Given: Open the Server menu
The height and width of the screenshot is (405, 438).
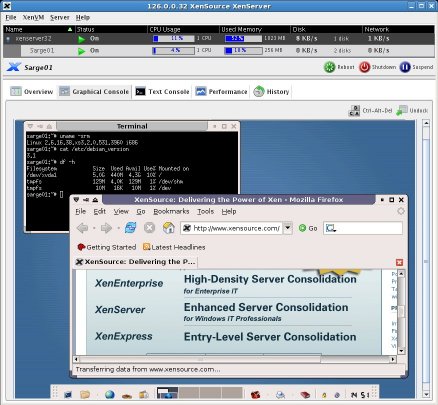Looking at the screenshot, I should click(60, 17).
